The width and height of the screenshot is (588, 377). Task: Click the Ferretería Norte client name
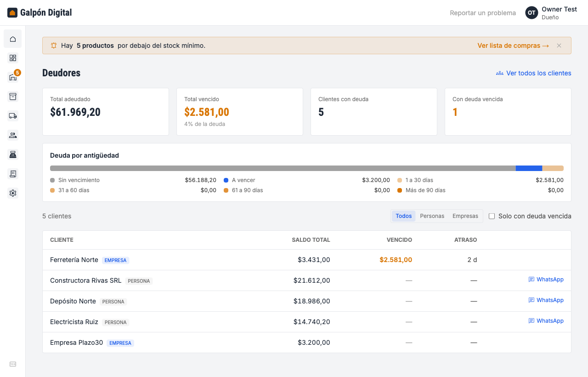[x=74, y=260]
